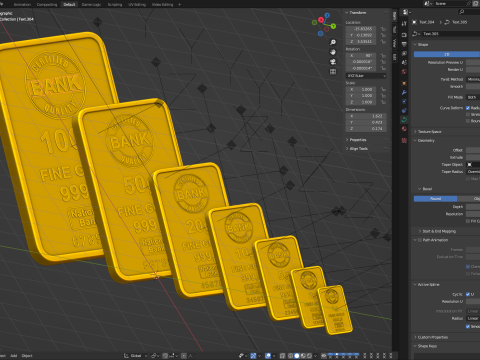Click the lock icon beside Scale Z
The height and width of the screenshot is (360, 480).
tap(383, 102)
